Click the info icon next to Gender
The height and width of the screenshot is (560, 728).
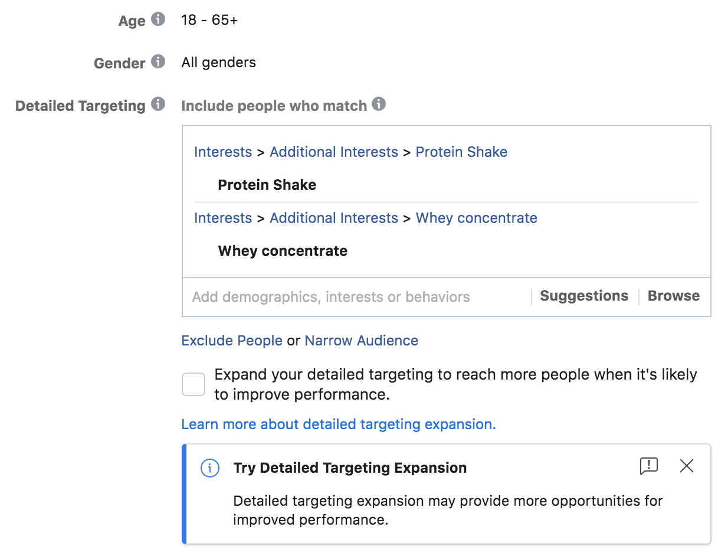click(158, 61)
